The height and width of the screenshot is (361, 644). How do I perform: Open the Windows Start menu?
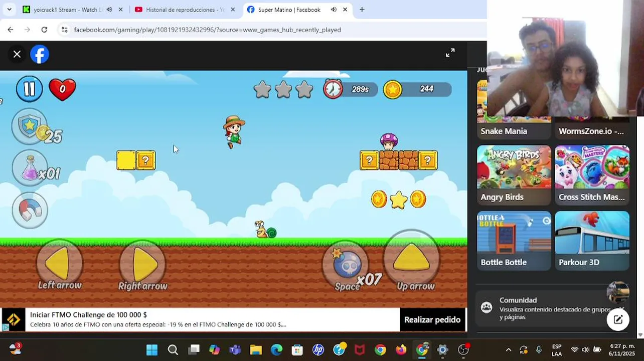[152, 349]
